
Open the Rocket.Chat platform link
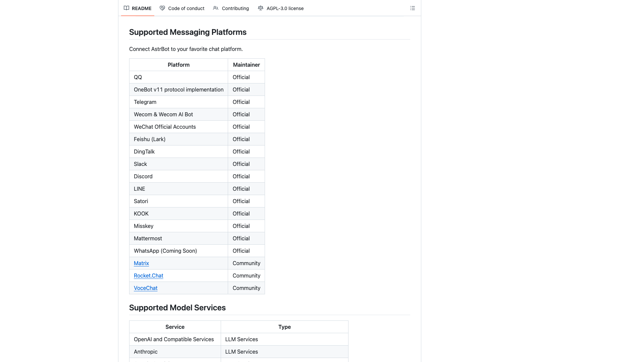(x=148, y=276)
